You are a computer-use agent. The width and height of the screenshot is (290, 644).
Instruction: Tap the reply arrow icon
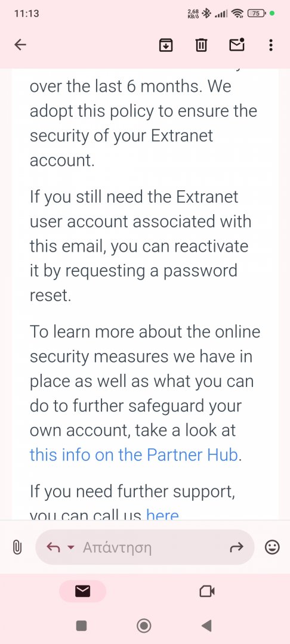click(53, 547)
